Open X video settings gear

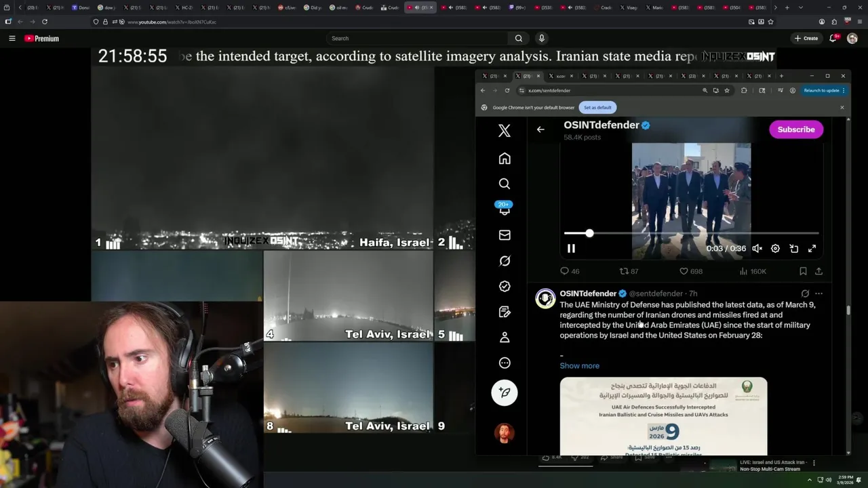point(775,249)
